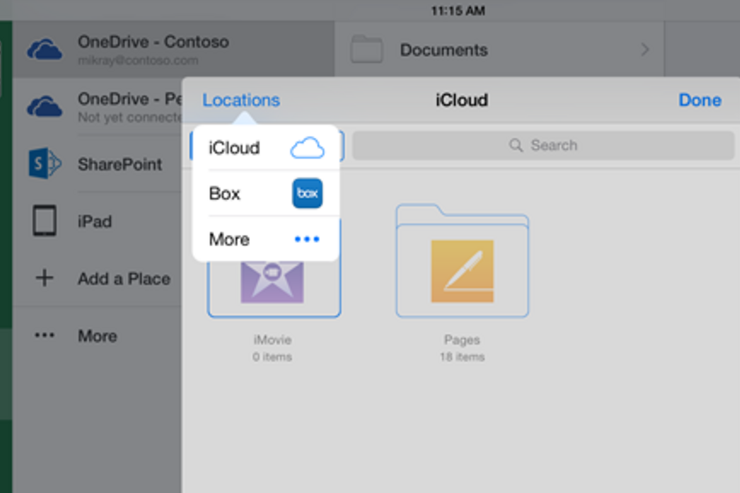Screen dimensions: 740x493
Task: Click the '18 items' count text
Action: 462,357
